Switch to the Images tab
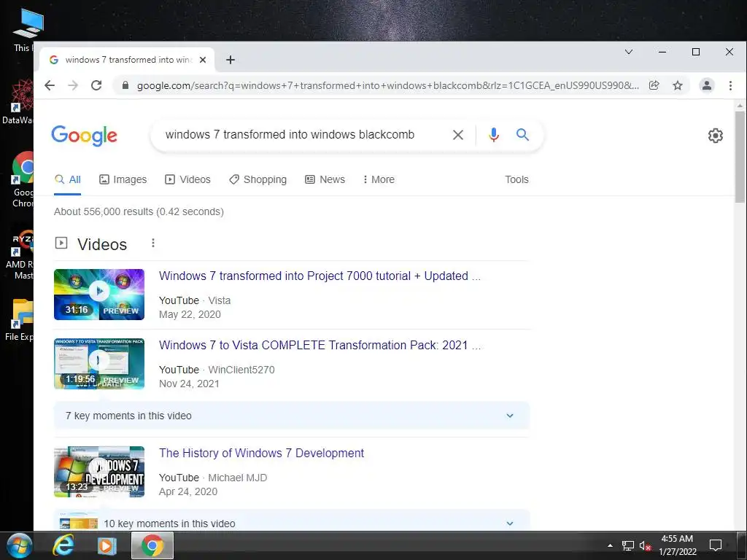The width and height of the screenshot is (747, 560). click(x=123, y=179)
